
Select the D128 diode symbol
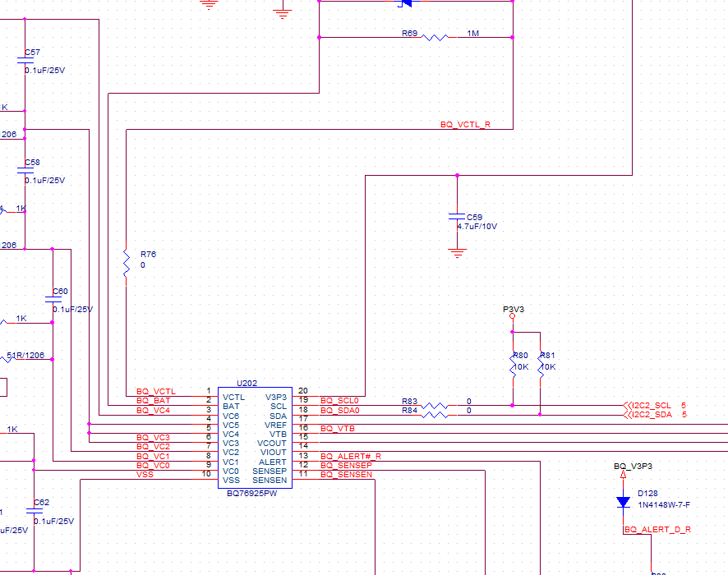[x=623, y=502]
